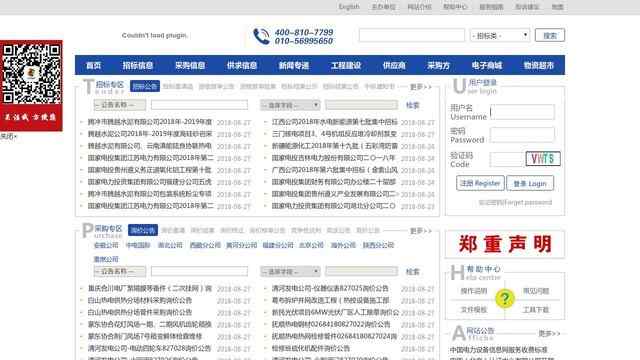Click 关闭 below the QR code
The image size is (640, 360).
8,136
